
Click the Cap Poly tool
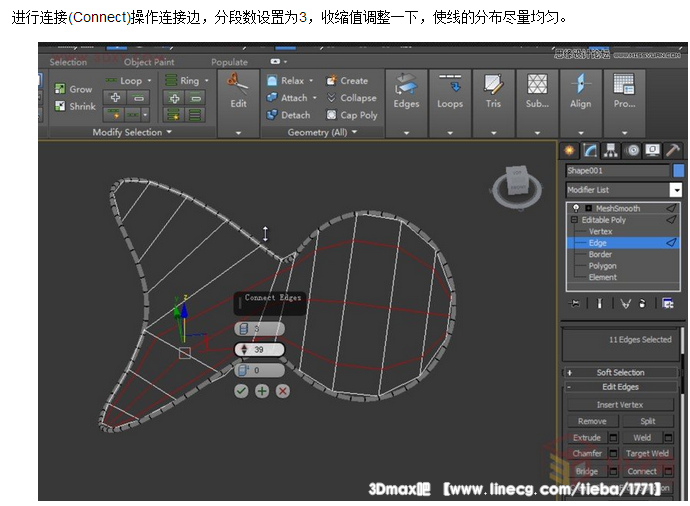[x=352, y=115]
